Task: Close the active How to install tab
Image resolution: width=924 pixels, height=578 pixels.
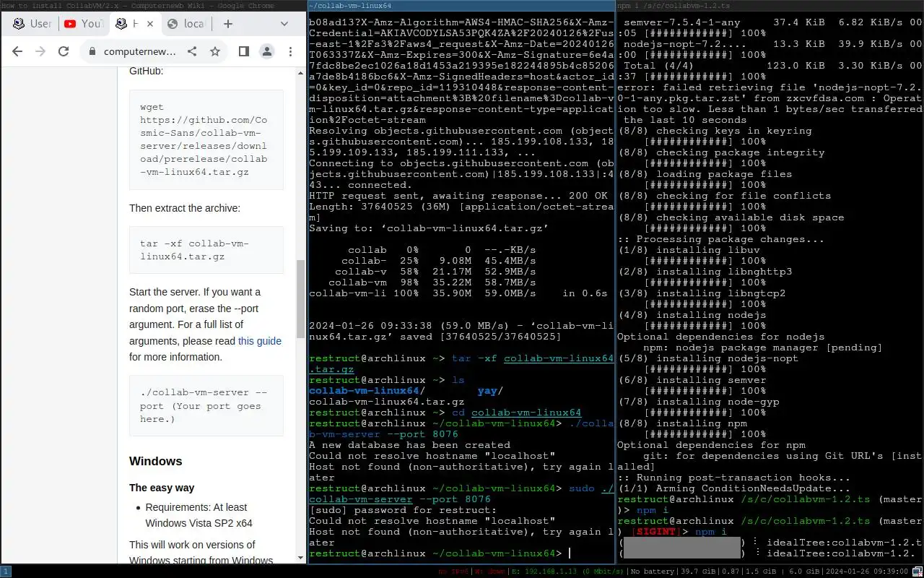Action: click(x=149, y=24)
